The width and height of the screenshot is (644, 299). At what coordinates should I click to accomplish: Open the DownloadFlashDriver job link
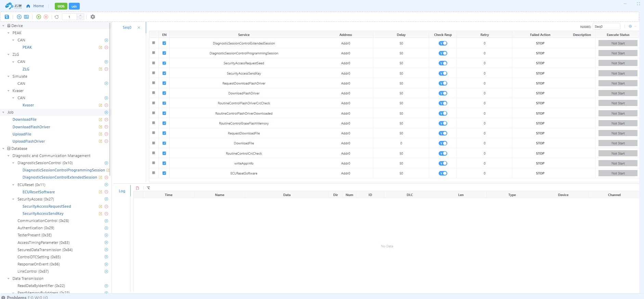pyautogui.click(x=31, y=127)
